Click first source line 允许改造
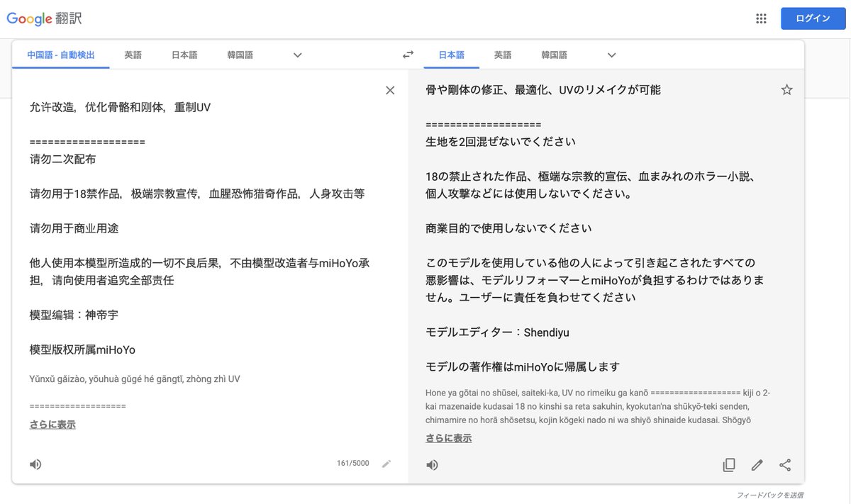Viewport: 851px width, 504px height. [x=120, y=107]
